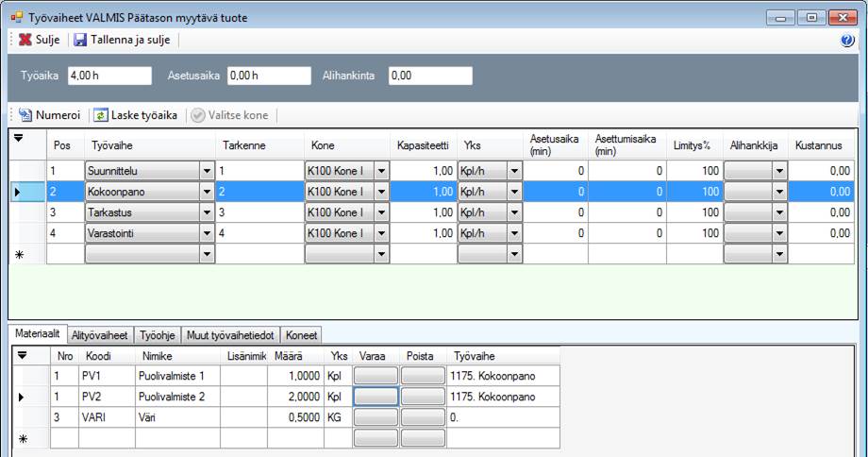
Task: Open Kone dropdown in Tarkastus row
Action: (381, 212)
